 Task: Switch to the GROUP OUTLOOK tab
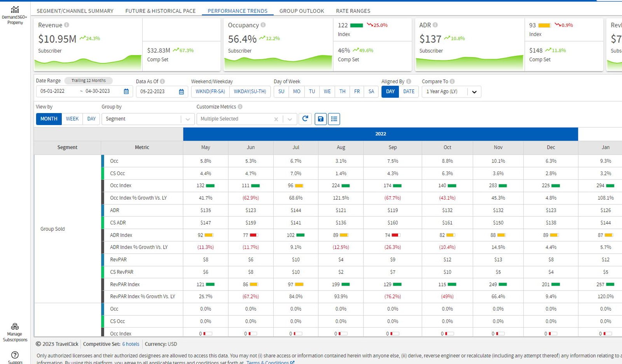pyautogui.click(x=302, y=11)
